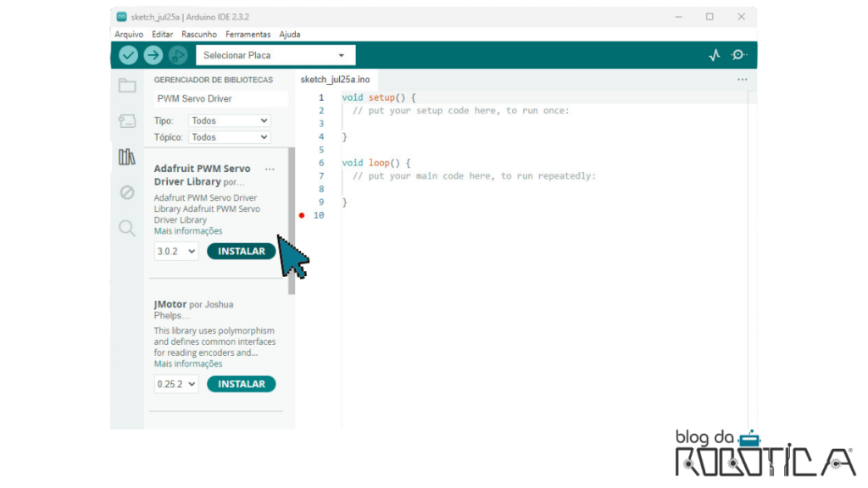Open the Sketchbook folder sidebar icon

(x=127, y=86)
